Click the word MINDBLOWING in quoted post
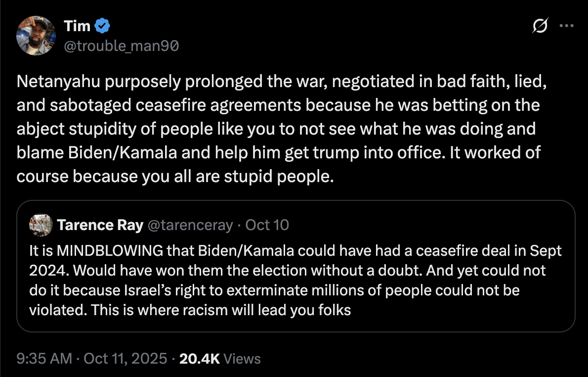Image resolution: width=588 pixels, height=377 pixels. coord(110,251)
